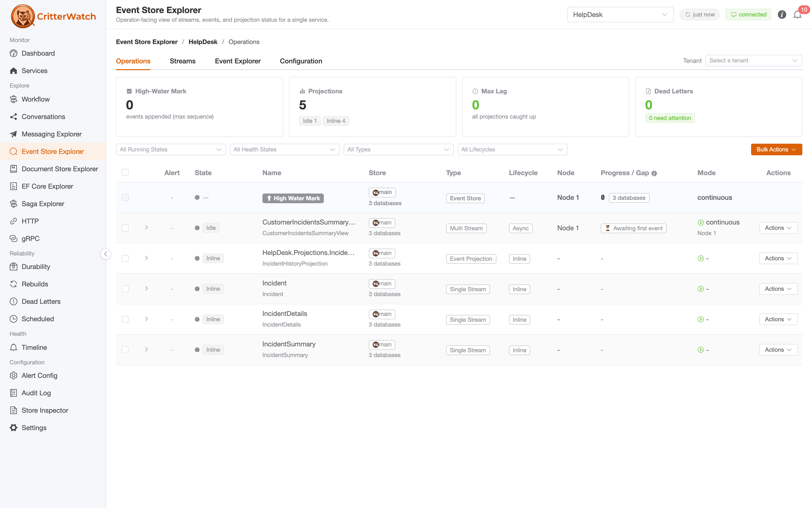Open the All Running States filter
812x508 pixels.
click(171, 149)
